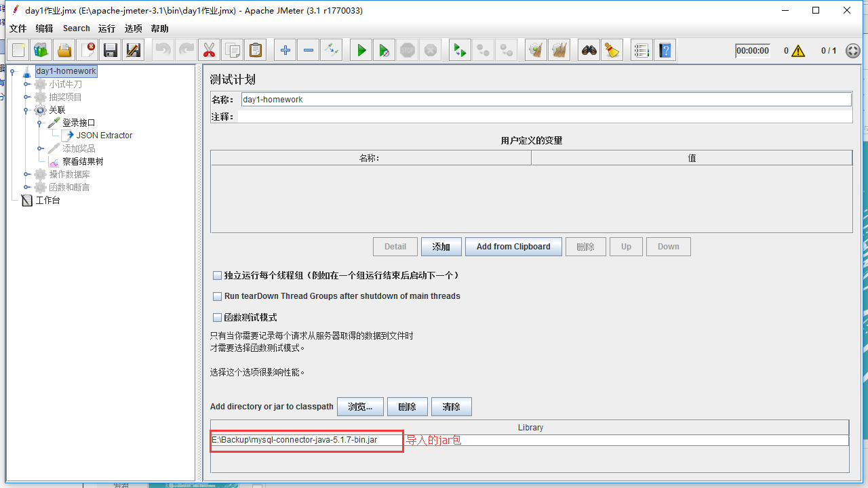Expand the 操作数据库 tree node
868x488 pixels.
[26, 174]
